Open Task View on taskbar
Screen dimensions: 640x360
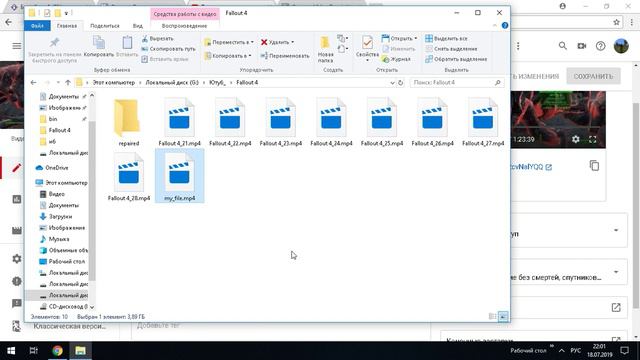(33, 351)
